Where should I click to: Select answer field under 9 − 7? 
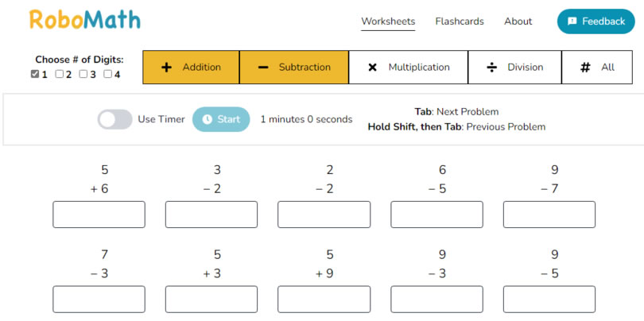click(549, 215)
